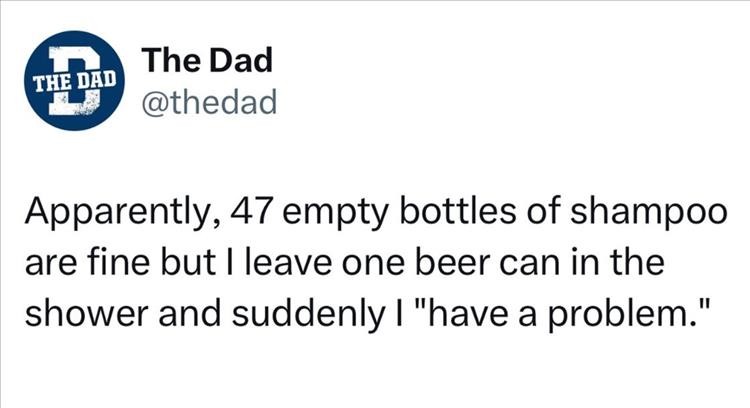The height and width of the screenshot is (408, 750).
Task: Visit the @thedad handle
Action: 210,102
